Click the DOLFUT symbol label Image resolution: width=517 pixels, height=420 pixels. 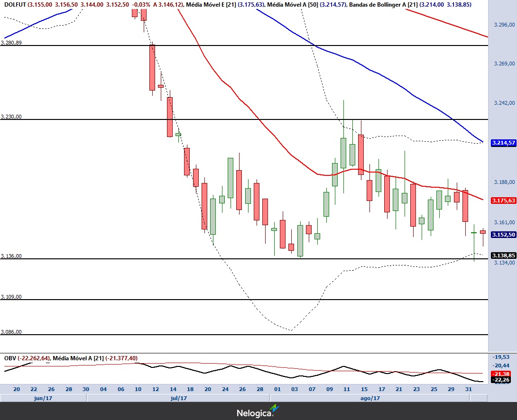click(x=15, y=4)
